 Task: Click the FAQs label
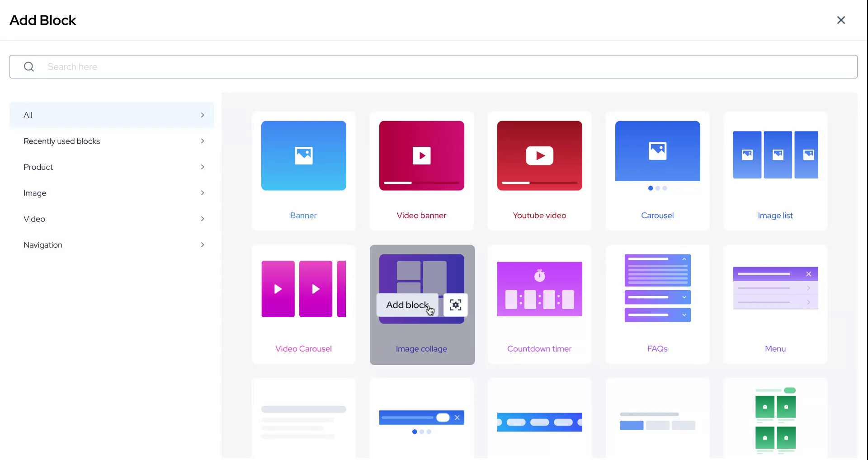(x=657, y=349)
